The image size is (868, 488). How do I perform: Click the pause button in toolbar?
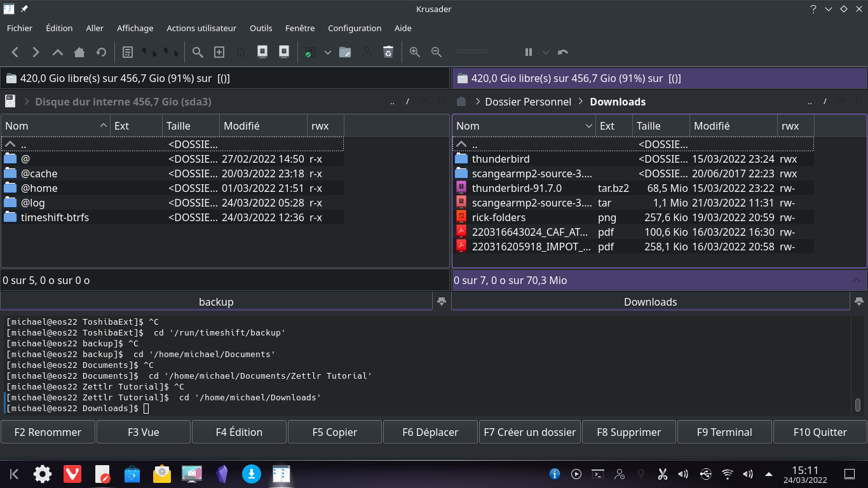[x=528, y=52]
